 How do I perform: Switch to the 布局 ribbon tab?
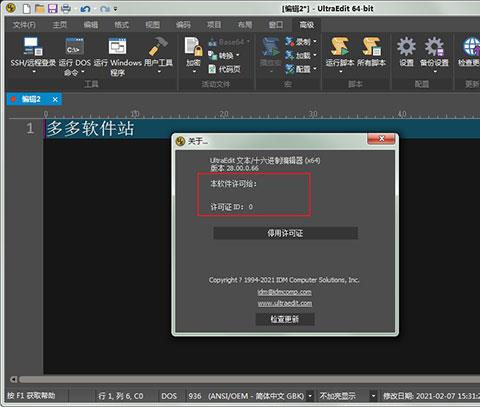pyautogui.click(x=245, y=25)
